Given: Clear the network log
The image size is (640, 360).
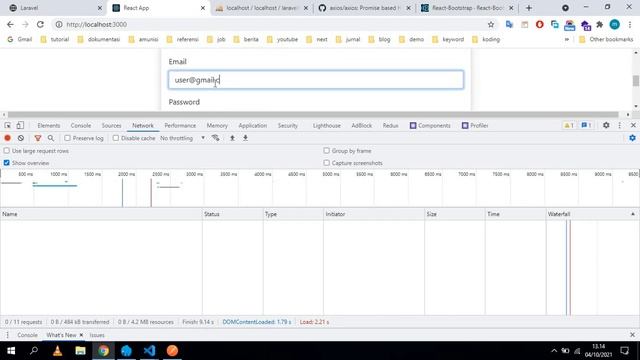Looking at the screenshot, I should (21, 138).
